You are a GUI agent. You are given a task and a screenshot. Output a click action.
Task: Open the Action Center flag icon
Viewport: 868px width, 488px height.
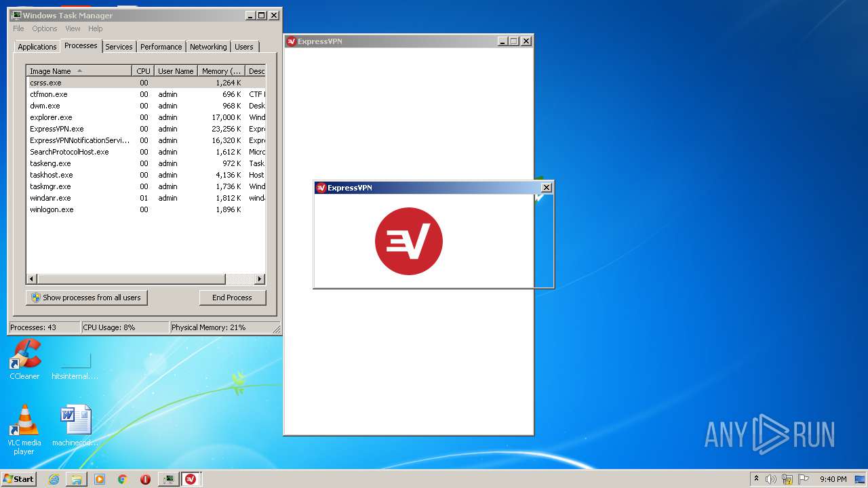804,479
